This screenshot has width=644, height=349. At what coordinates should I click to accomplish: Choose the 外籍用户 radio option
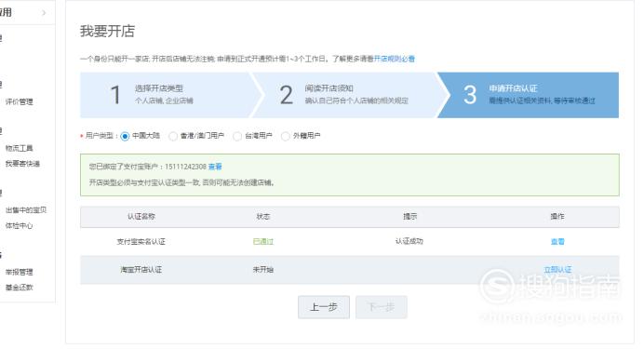(286, 136)
